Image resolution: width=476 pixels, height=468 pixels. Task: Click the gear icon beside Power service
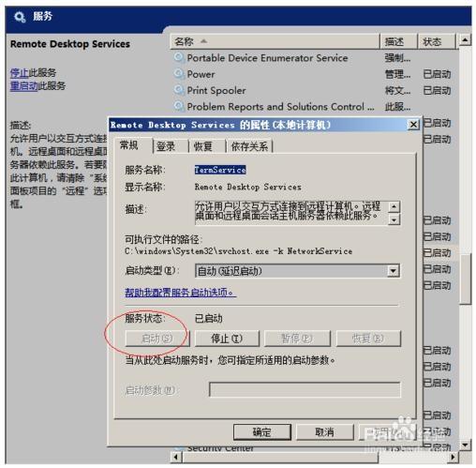179,74
